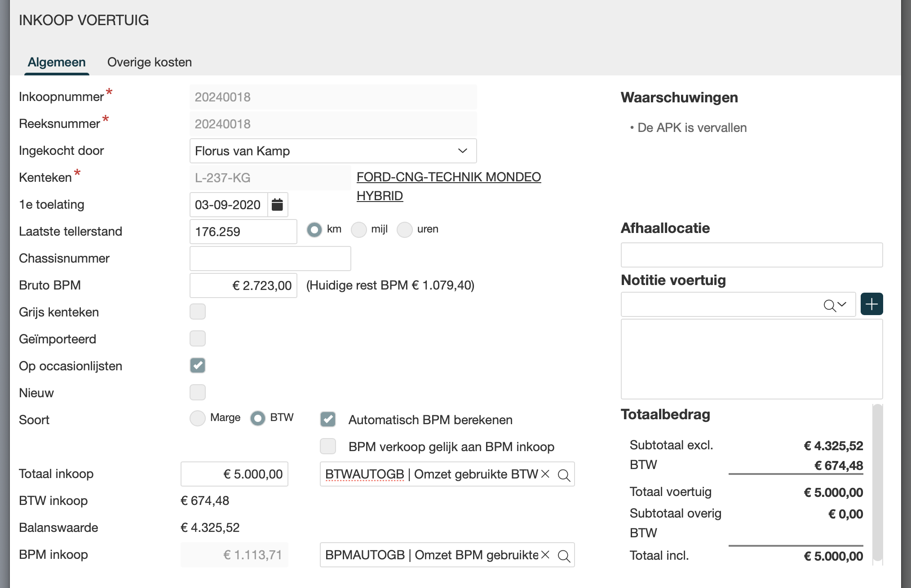Choose mijl as tellerstand unit
This screenshot has height=588, width=911.
tap(358, 230)
